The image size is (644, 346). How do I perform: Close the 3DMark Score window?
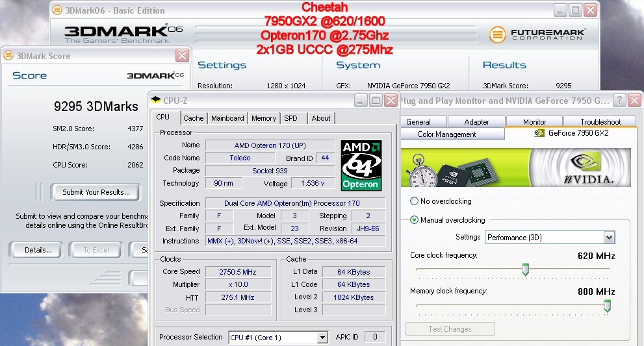pos(182,55)
